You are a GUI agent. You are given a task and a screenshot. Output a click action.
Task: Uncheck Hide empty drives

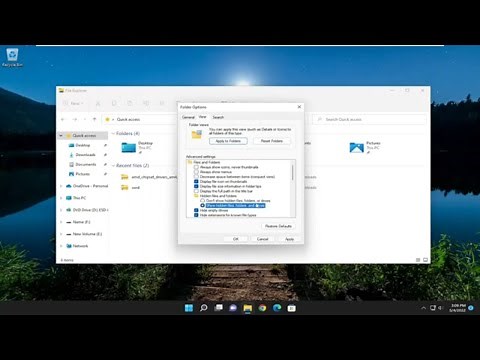[x=196, y=210]
